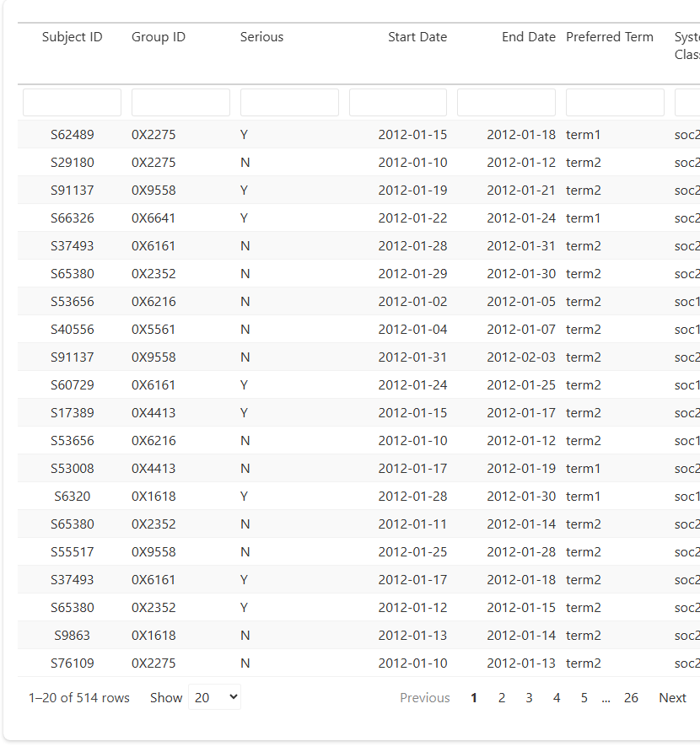Viewport: 700px width, 752px height.
Task: Click the Serious column filter field
Action: click(289, 103)
